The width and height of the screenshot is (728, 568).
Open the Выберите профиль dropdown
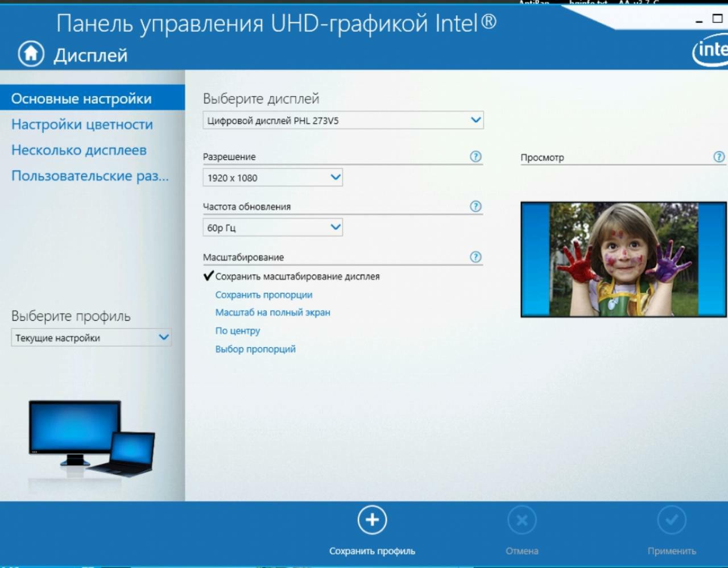point(91,337)
